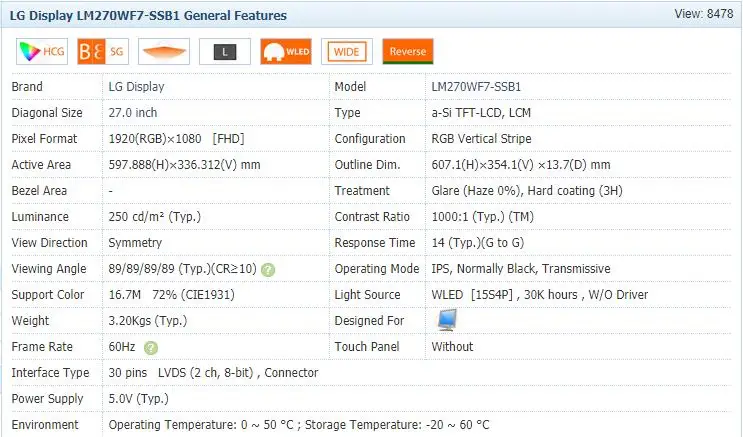Click the Designed For label
The width and height of the screenshot is (743, 437).
click(369, 321)
